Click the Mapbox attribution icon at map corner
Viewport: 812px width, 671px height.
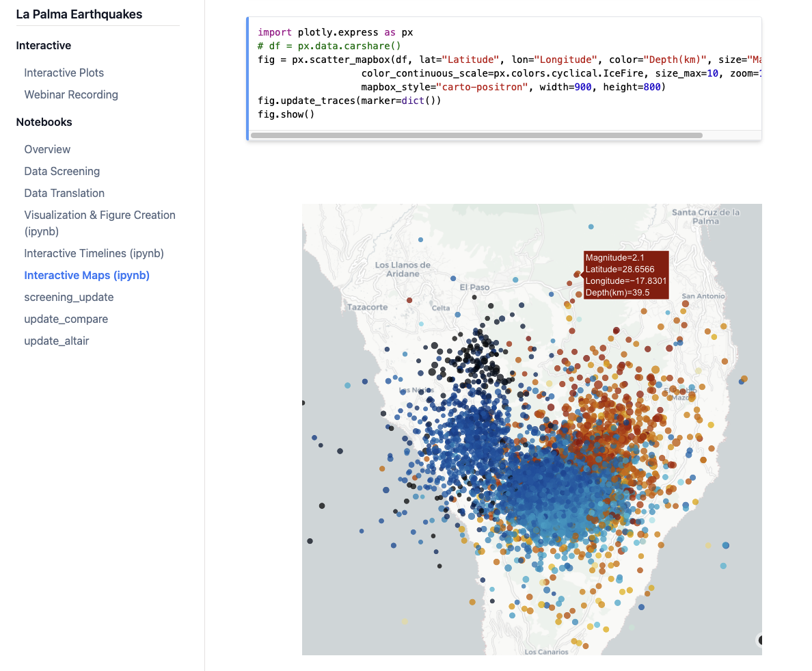coord(759,640)
